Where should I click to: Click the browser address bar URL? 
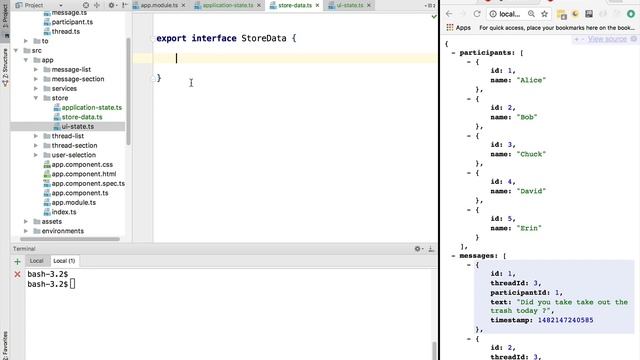pyautogui.click(x=510, y=14)
